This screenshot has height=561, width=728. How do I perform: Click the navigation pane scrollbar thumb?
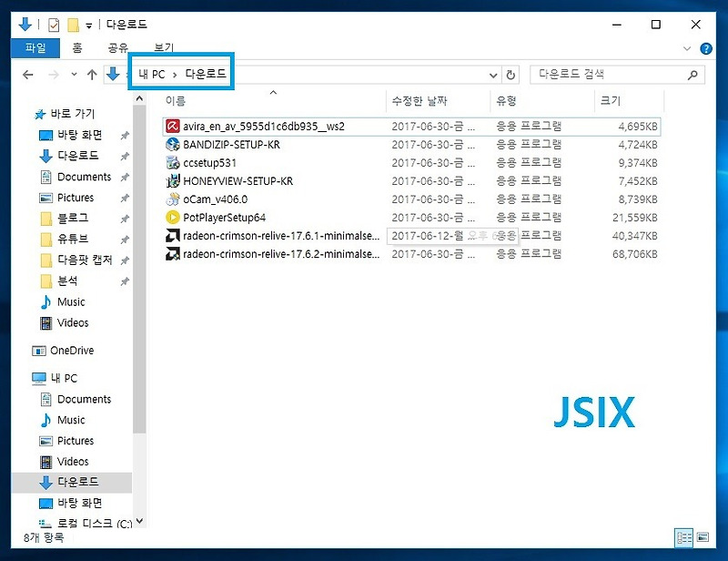coord(139,270)
